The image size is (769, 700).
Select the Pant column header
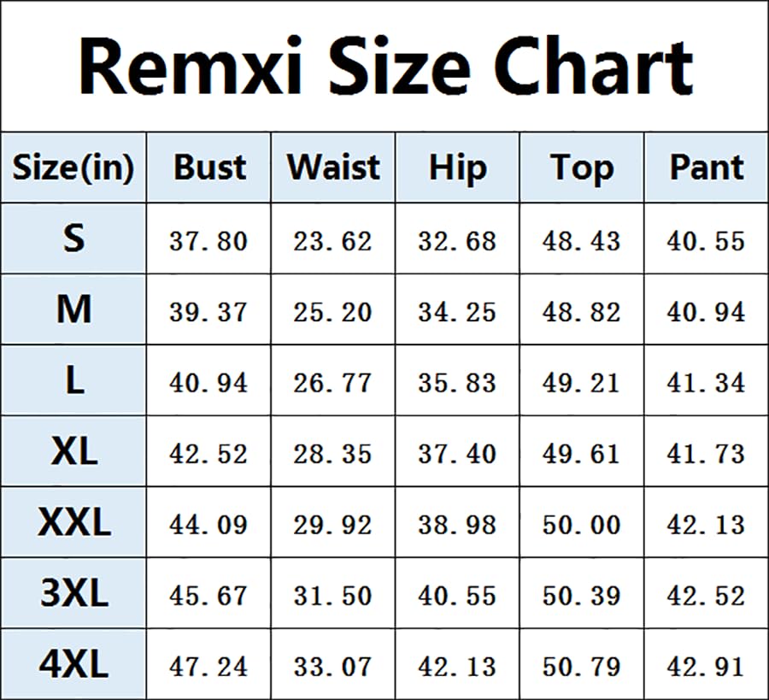pos(707,168)
